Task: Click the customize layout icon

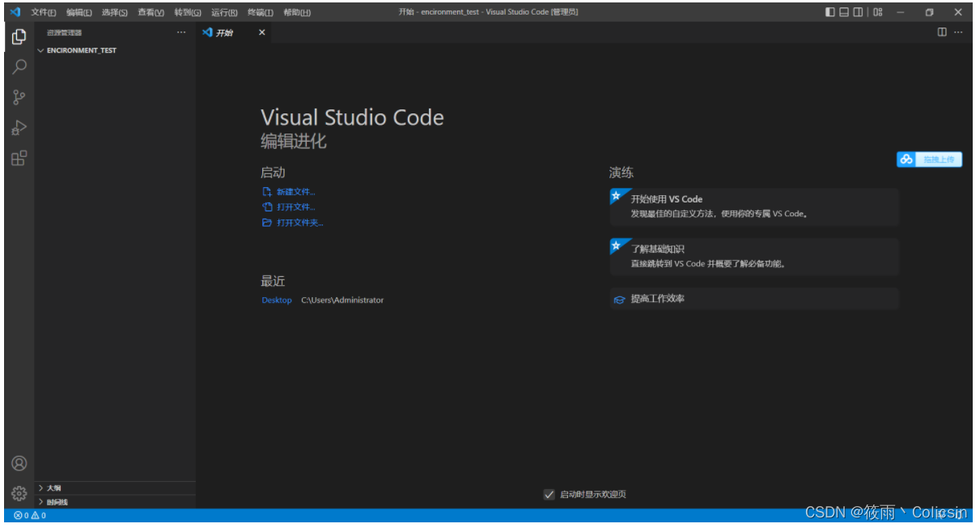Action: (878, 12)
